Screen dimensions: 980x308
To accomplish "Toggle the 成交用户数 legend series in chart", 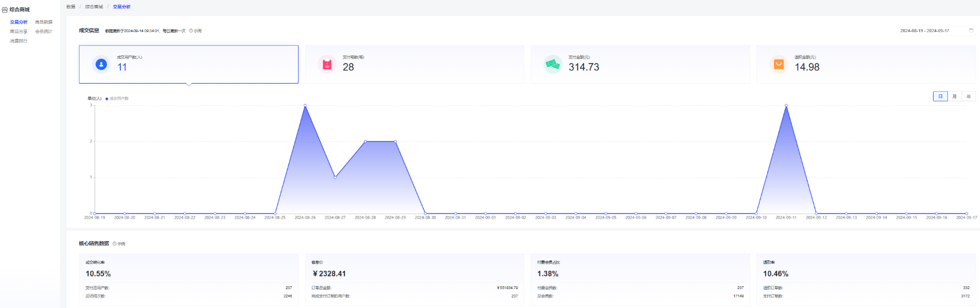I will click(x=117, y=98).
